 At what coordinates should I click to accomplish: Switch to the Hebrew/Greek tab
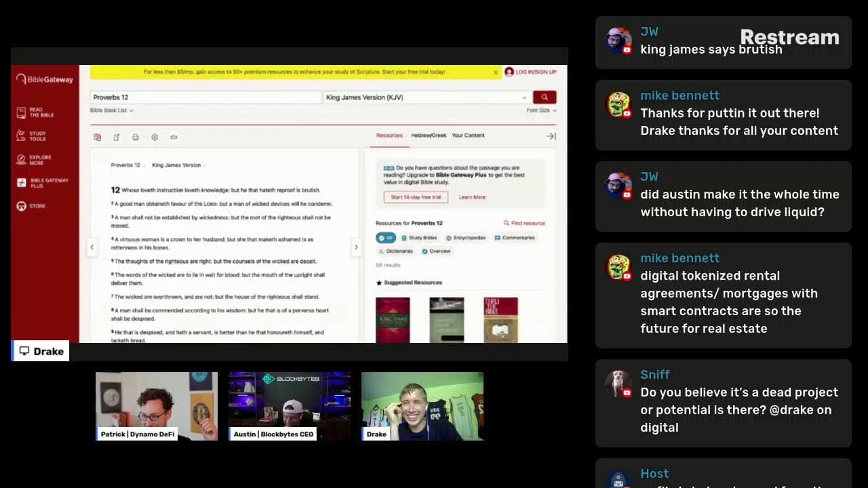[x=429, y=136]
